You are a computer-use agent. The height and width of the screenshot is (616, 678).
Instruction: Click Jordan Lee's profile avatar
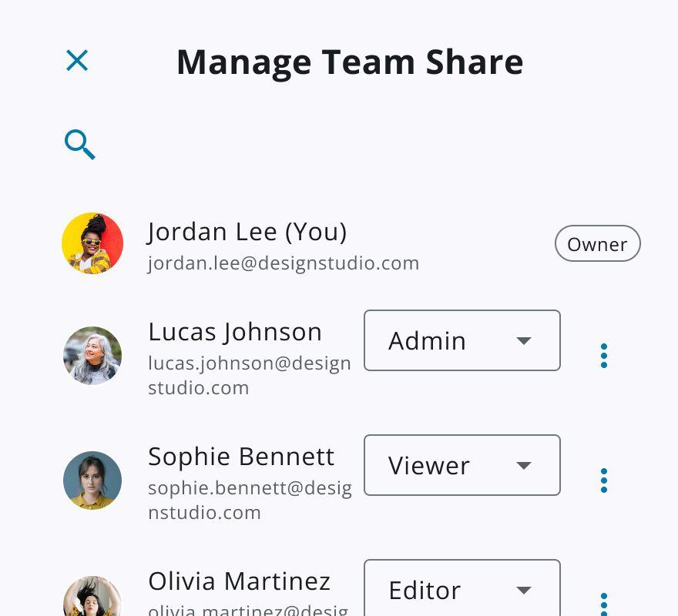point(92,243)
